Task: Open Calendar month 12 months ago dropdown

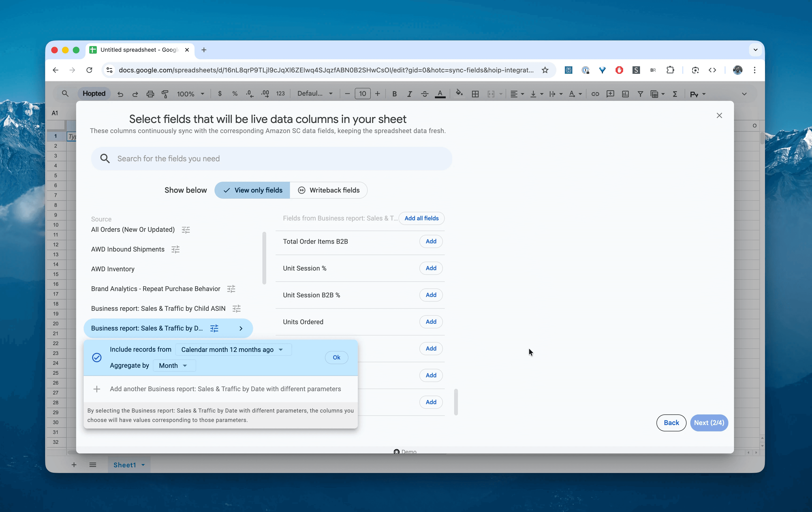Action: click(233, 349)
